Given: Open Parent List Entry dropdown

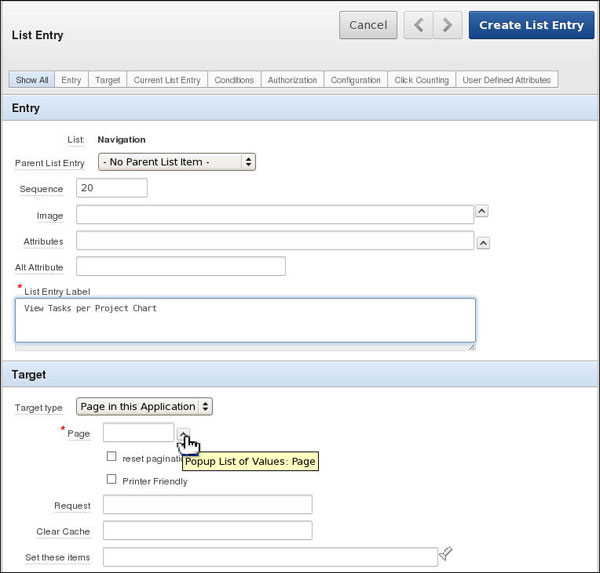Looking at the screenshot, I should (x=177, y=162).
